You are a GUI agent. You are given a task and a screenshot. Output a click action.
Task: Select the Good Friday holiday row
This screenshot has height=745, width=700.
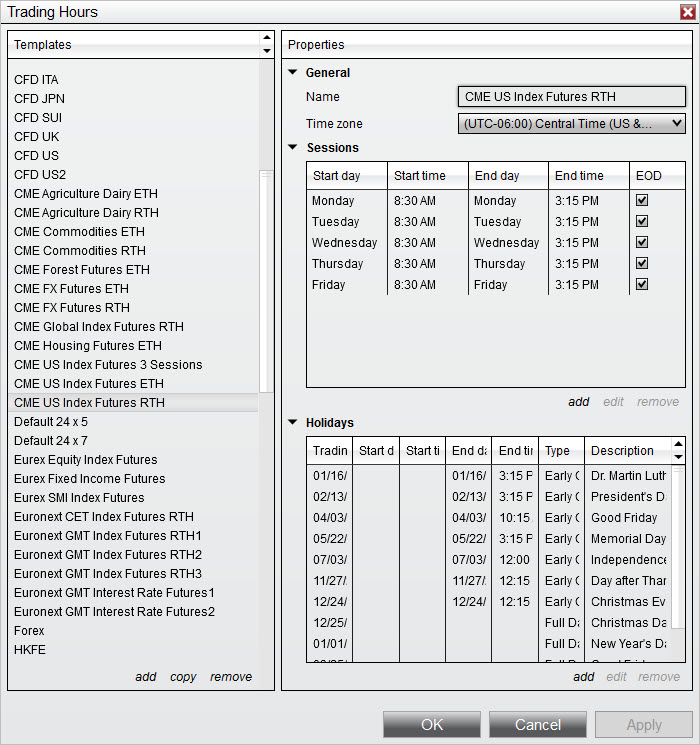489,517
